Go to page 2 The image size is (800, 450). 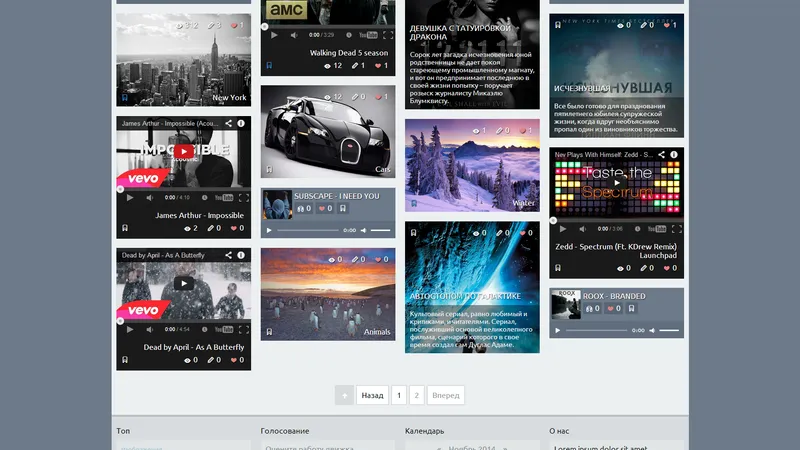[417, 395]
